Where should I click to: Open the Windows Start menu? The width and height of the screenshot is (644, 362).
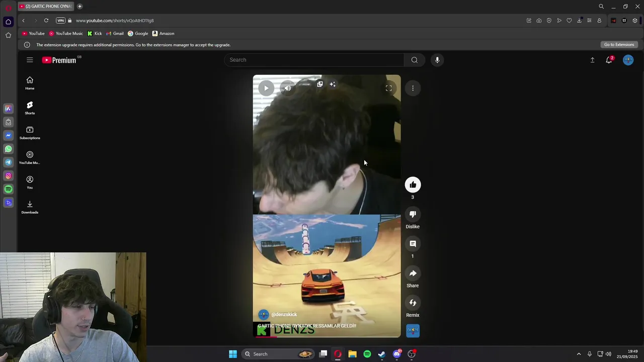[x=233, y=354]
